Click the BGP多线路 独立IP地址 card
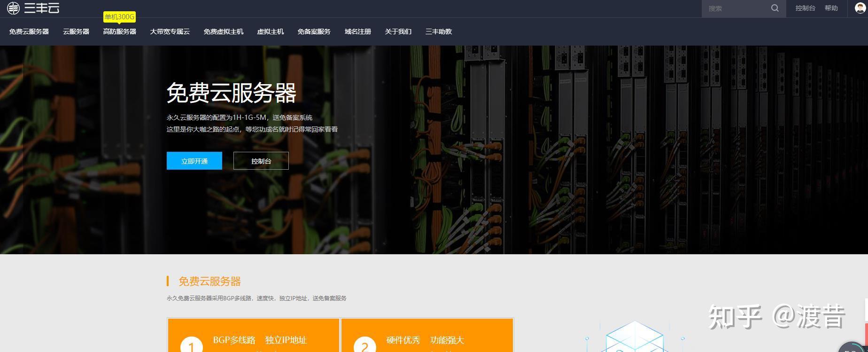This screenshot has height=352, width=868. pyautogui.click(x=254, y=335)
